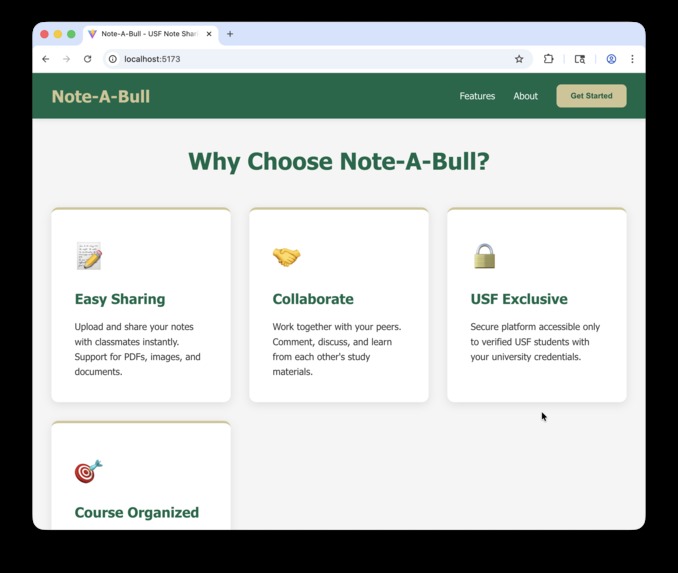Click the 'Secure platform accessible only' description
This screenshot has width=678, height=573.
click(535, 342)
